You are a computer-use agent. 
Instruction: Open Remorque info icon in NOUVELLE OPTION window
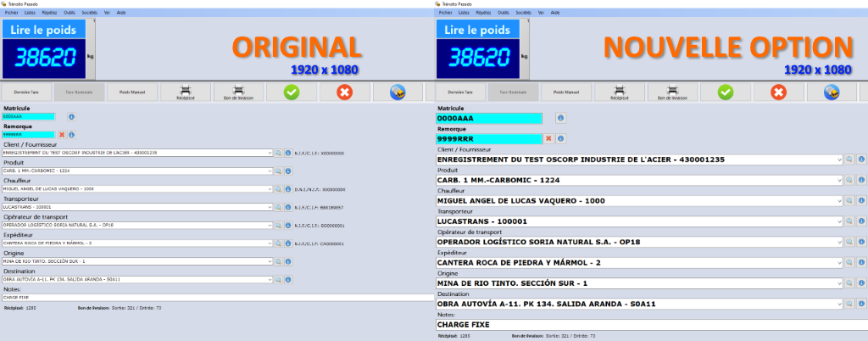(x=560, y=138)
